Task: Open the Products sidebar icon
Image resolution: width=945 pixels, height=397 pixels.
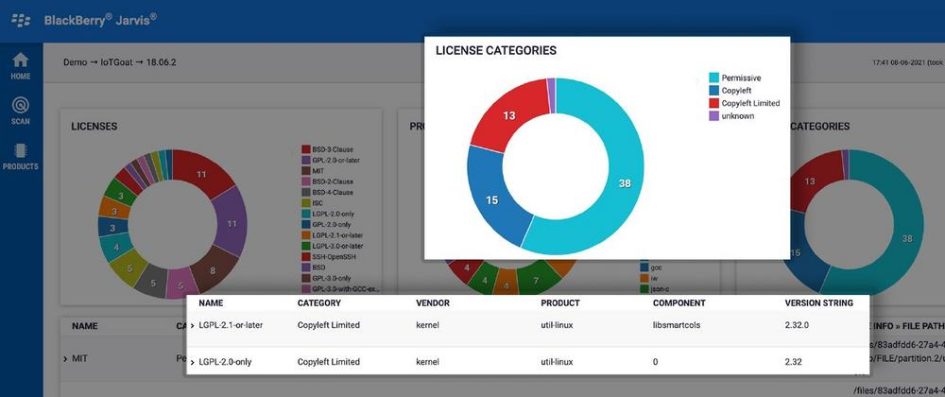Action: pyautogui.click(x=20, y=156)
